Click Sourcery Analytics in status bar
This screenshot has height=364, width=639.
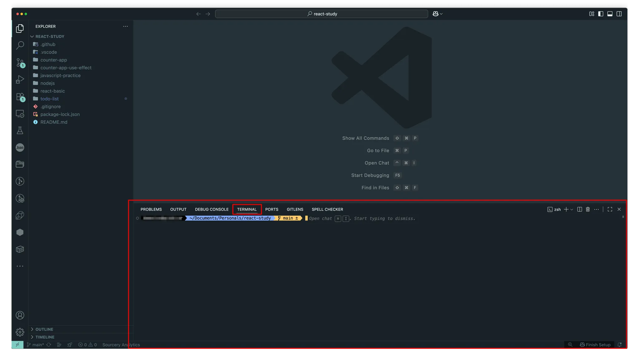(x=121, y=345)
